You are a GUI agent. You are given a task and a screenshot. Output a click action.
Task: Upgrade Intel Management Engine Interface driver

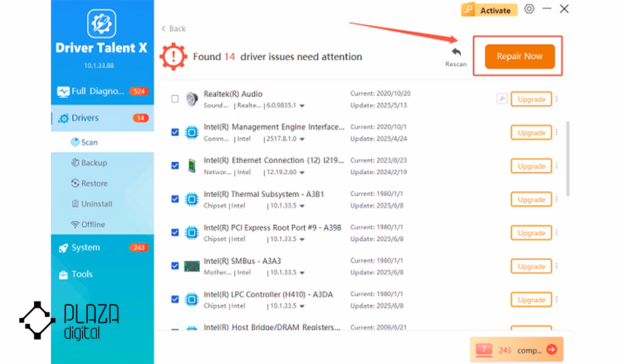tap(531, 133)
